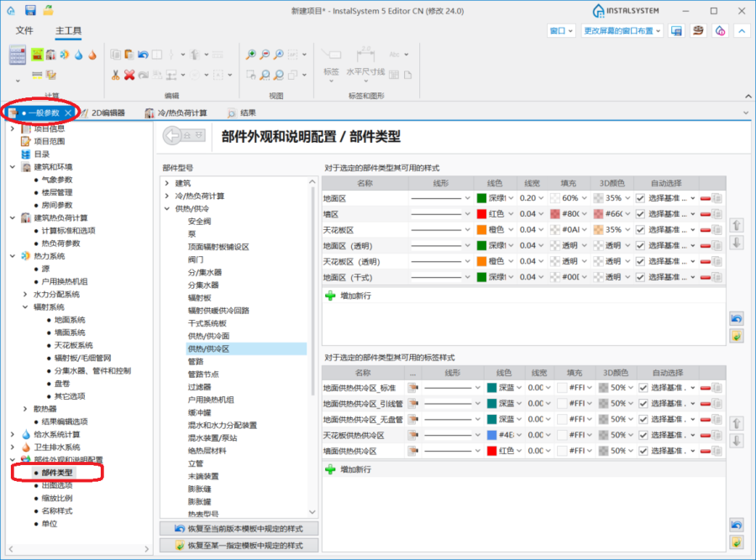Click the large calculator icon in ribbon

point(18,55)
